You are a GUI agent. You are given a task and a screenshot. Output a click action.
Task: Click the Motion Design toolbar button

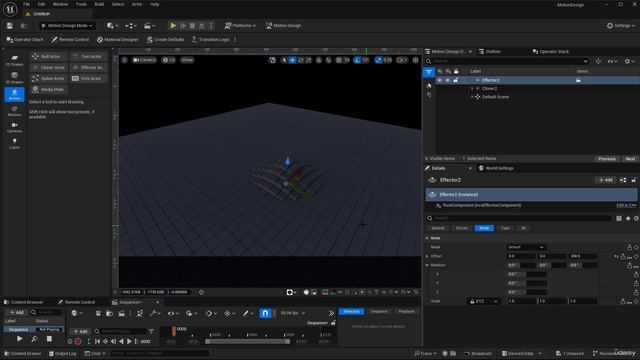[x=284, y=26]
